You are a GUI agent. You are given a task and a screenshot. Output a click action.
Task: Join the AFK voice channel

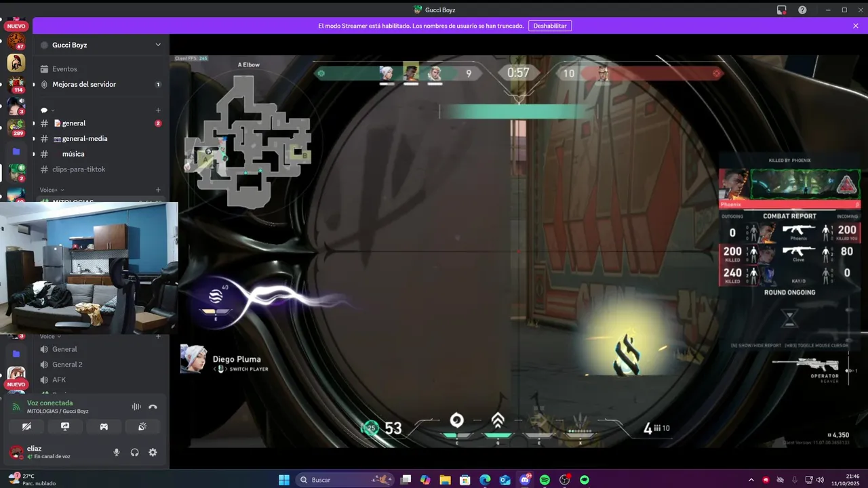click(101, 380)
